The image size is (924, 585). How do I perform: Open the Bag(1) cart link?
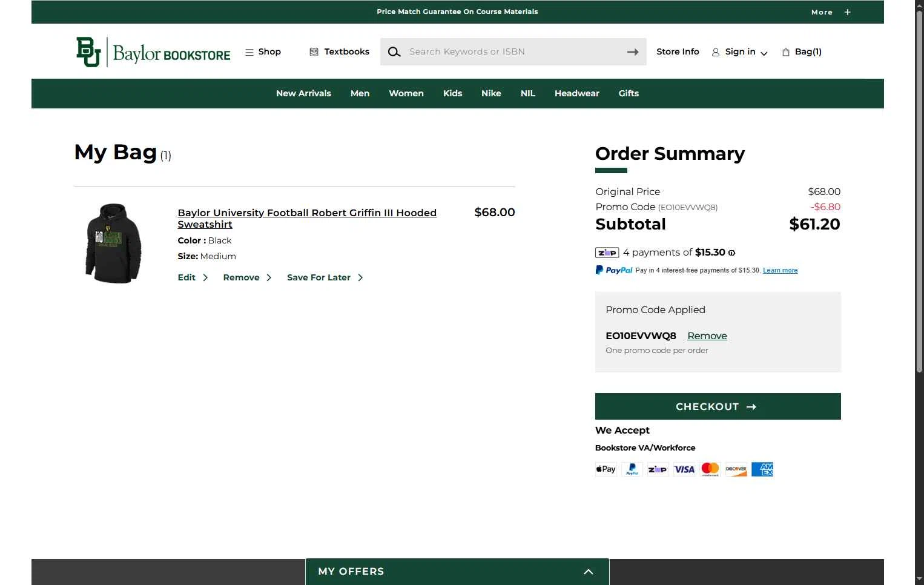pyautogui.click(x=802, y=52)
